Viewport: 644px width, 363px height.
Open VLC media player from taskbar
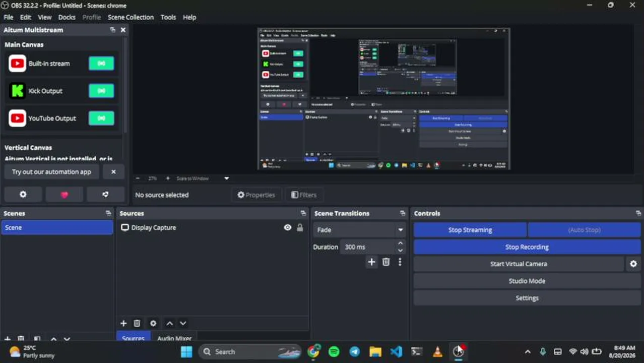coord(437,351)
